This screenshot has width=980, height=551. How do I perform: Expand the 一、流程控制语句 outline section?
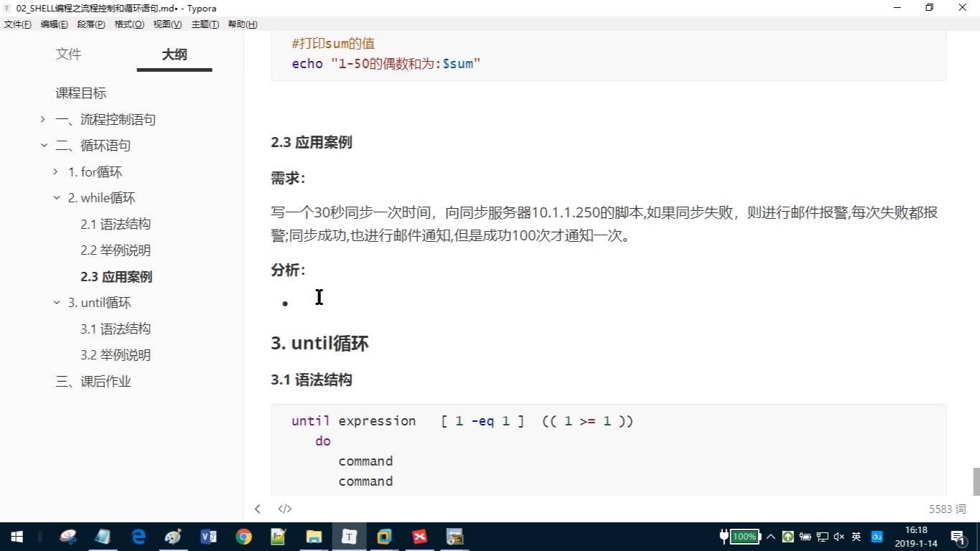click(x=43, y=120)
